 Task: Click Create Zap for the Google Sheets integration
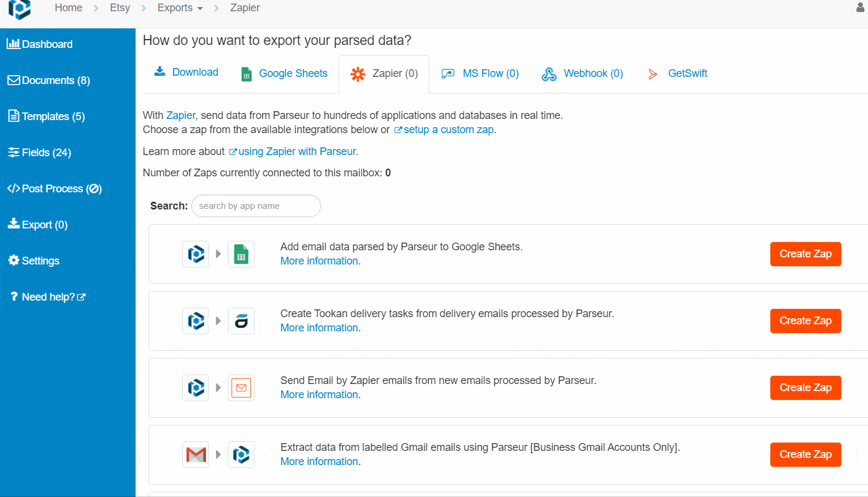coord(805,254)
